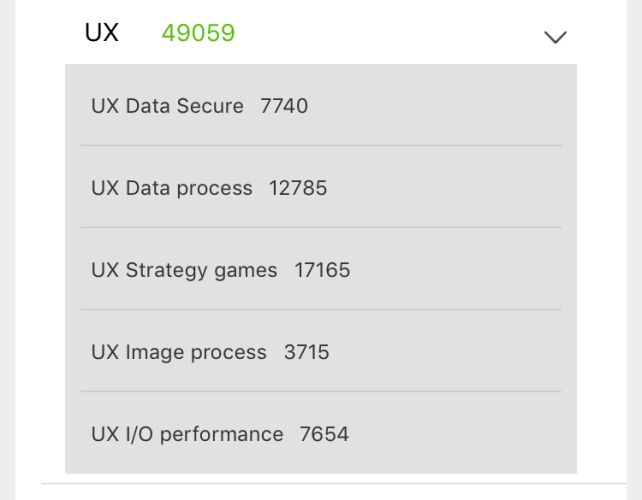Click the UX Data Secure label
This screenshot has width=642, height=500.
pyautogui.click(x=167, y=106)
